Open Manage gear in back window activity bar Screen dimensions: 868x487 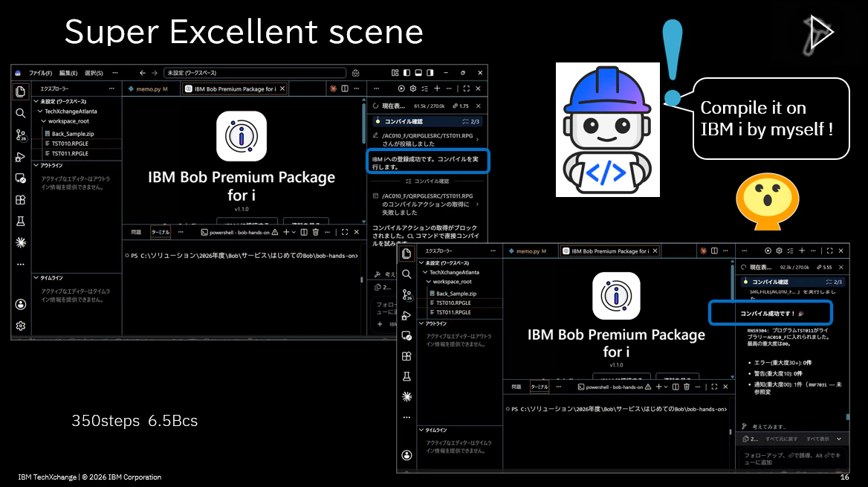(x=21, y=326)
